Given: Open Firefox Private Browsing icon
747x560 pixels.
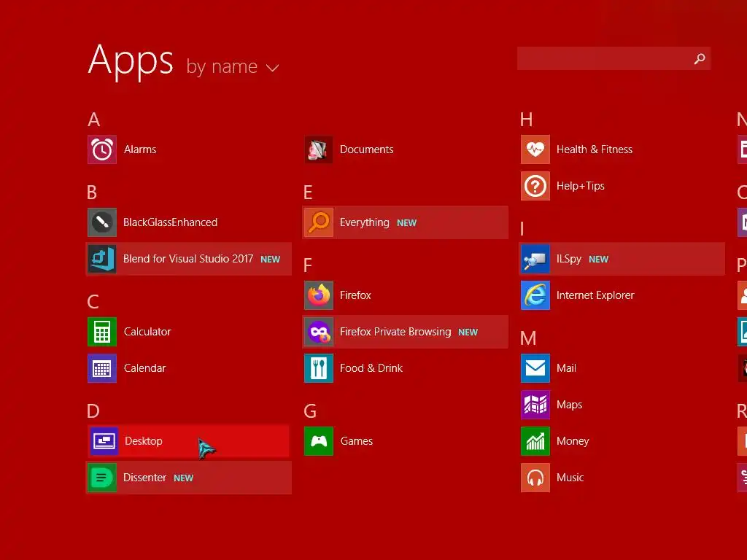Looking at the screenshot, I should click(x=319, y=332).
